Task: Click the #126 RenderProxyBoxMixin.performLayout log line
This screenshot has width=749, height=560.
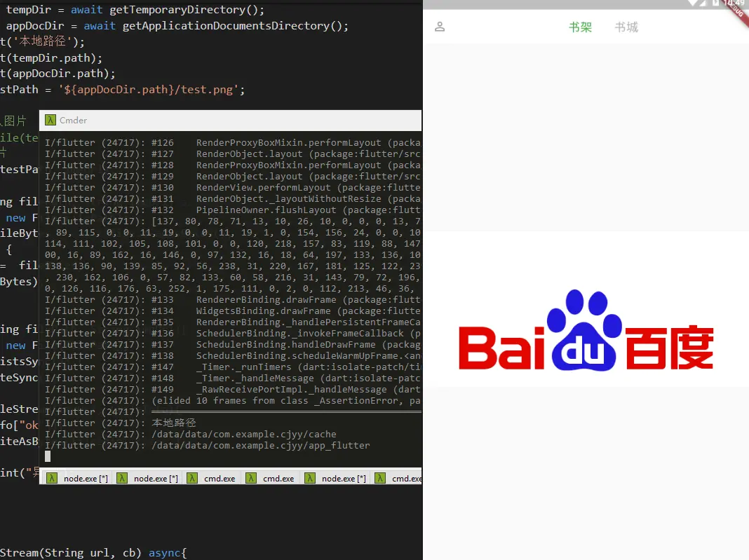Action: (233, 143)
